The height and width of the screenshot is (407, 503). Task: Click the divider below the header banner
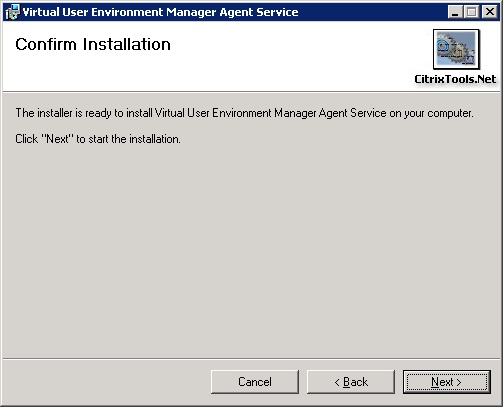tap(251, 92)
